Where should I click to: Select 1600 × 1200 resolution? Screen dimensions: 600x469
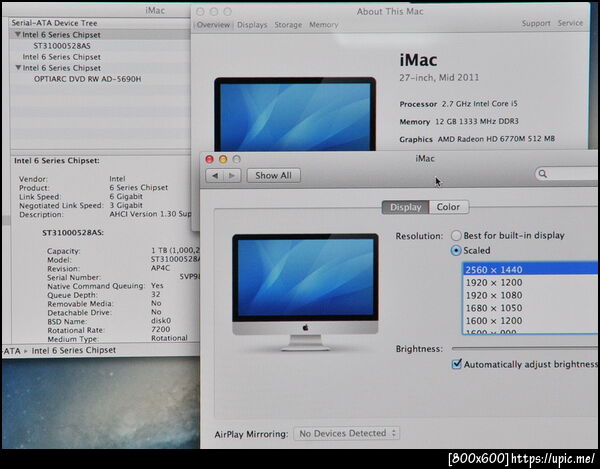(x=530, y=321)
